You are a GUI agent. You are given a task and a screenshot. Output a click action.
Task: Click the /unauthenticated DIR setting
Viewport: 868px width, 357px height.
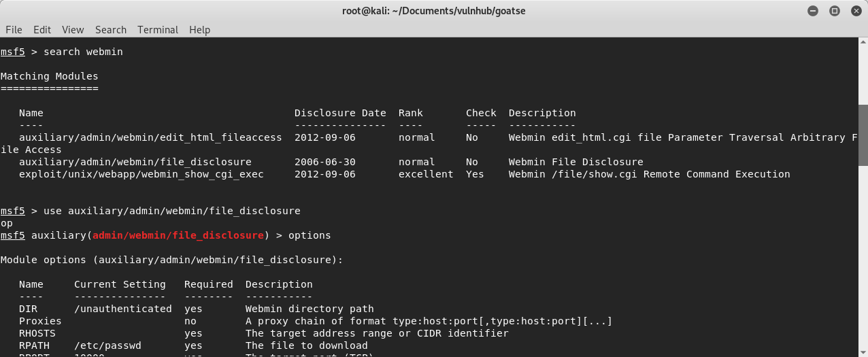point(122,309)
